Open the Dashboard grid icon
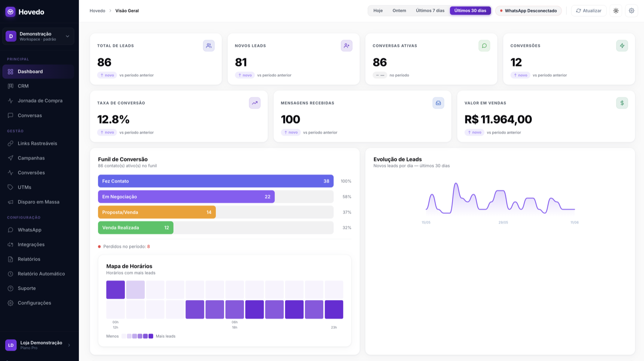The image size is (644, 361). pos(10,72)
